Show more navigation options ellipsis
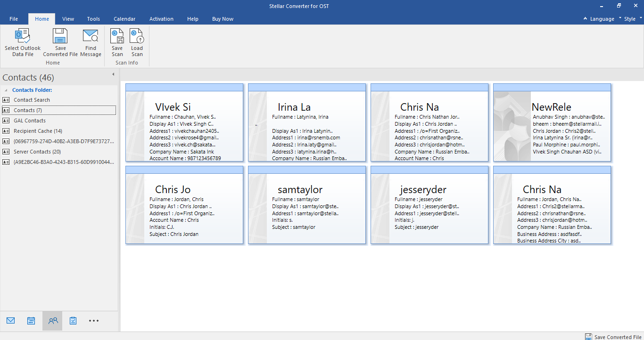The width and height of the screenshot is (644, 340). coord(94,321)
